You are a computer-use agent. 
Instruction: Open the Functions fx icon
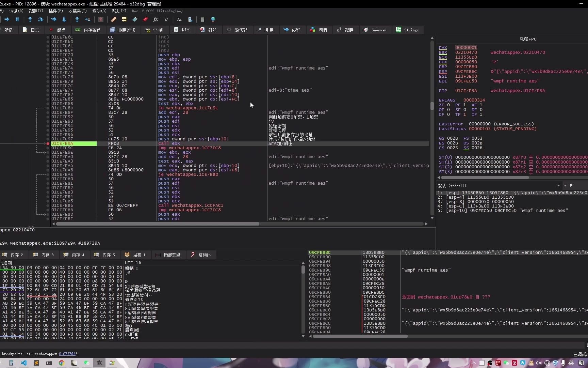tap(156, 19)
